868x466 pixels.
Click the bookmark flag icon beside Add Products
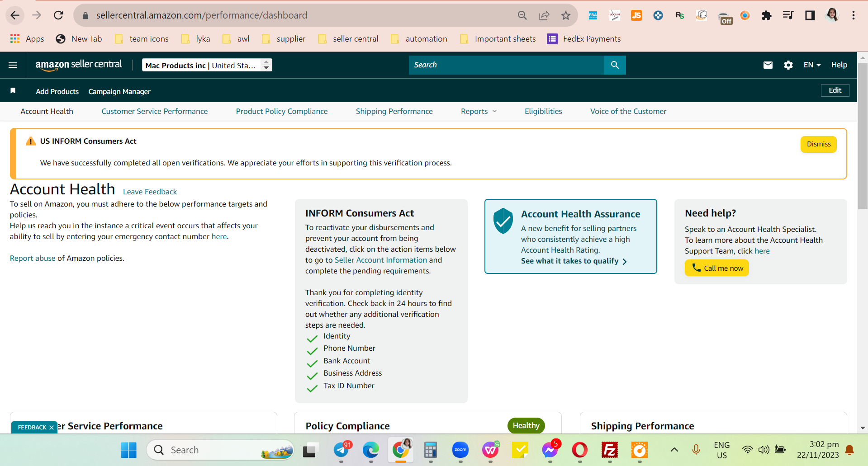pos(13,91)
